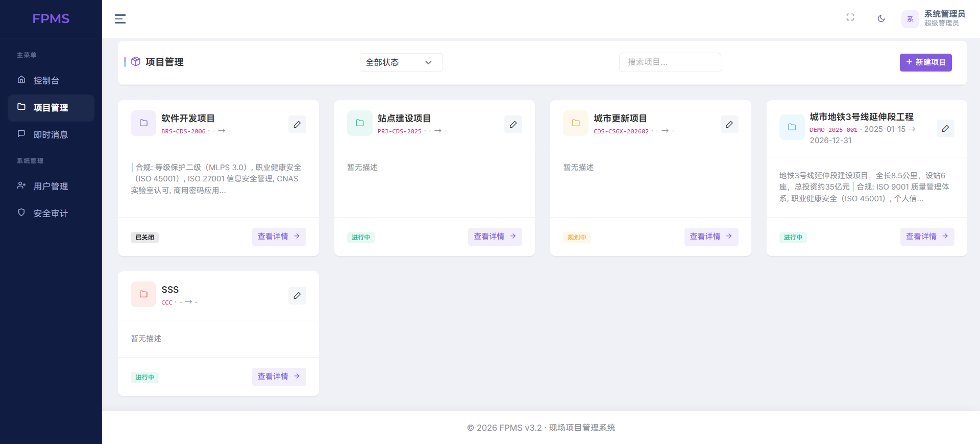
Task: Click edit pencil on 站点建设项目 card
Action: 513,124
